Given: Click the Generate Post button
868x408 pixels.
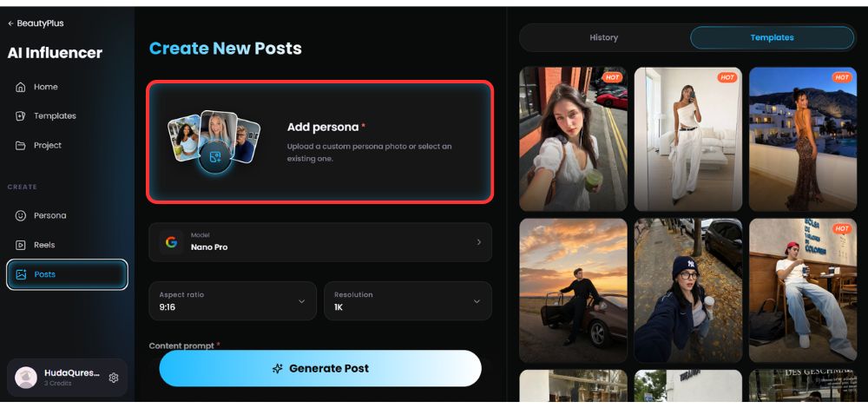Looking at the screenshot, I should (x=320, y=369).
